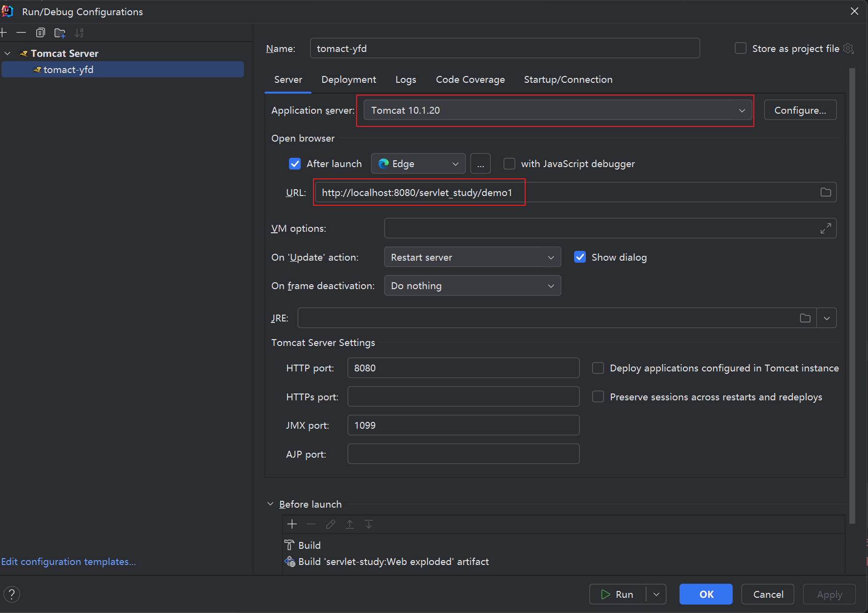868x613 pixels.
Task: Close the Run/Debug Configurations dialog
Action: tap(854, 11)
